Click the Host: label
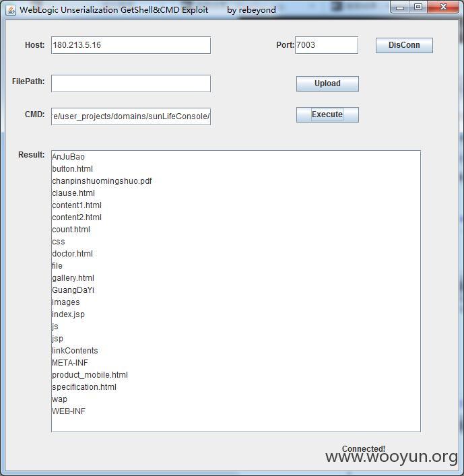The height and width of the screenshot is (476, 464). click(34, 45)
